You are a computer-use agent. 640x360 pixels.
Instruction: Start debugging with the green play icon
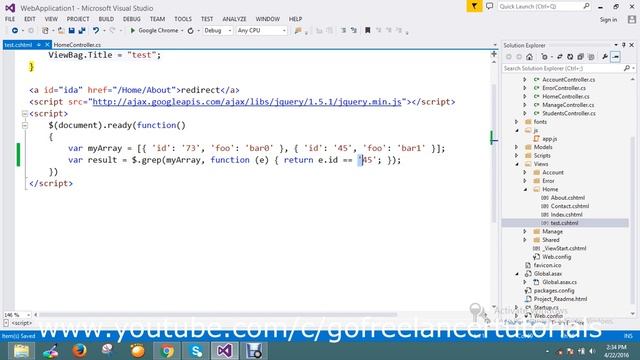[x=132, y=31]
